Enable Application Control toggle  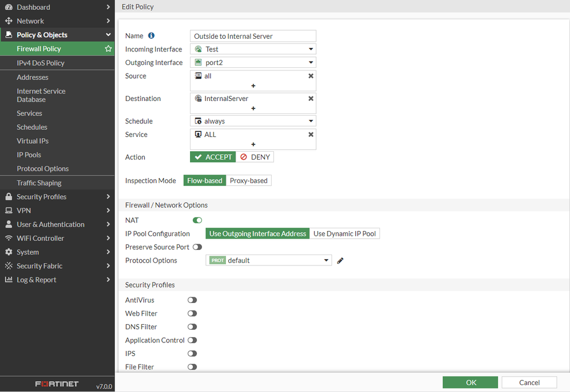click(x=192, y=340)
